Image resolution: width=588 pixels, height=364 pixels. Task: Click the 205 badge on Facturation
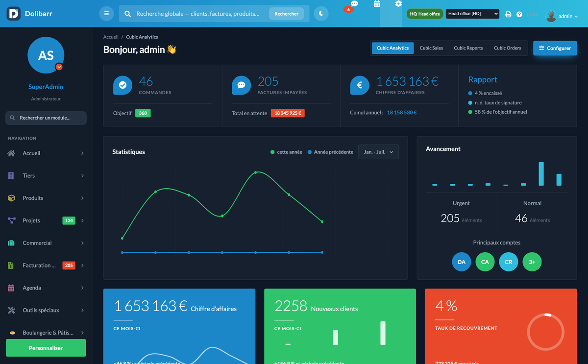click(x=69, y=266)
